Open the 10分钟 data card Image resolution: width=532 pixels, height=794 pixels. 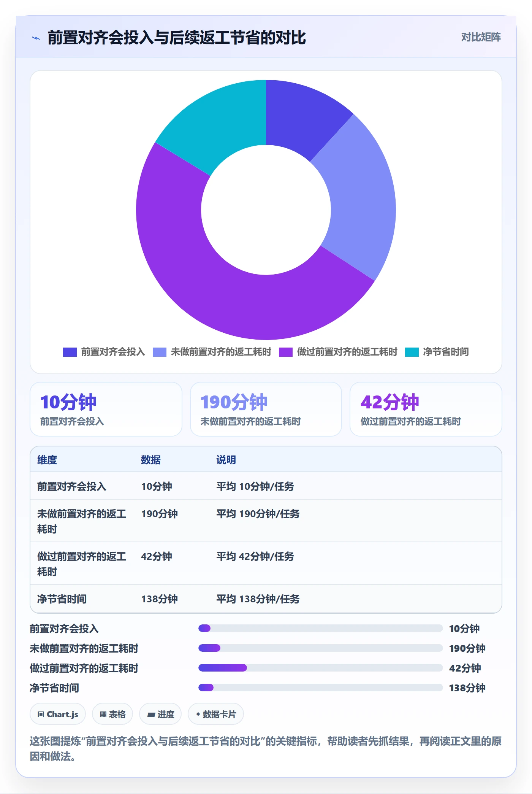[106, 409]
